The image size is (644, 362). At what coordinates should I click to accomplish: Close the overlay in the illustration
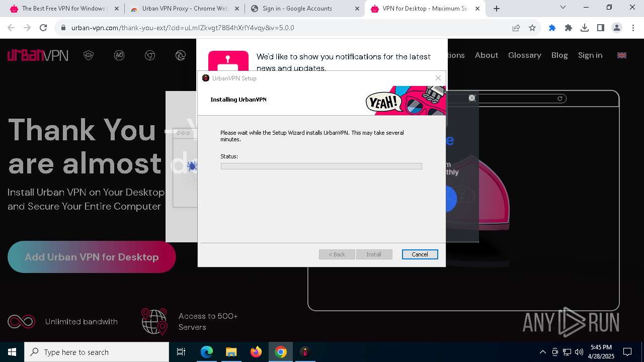pyautogui.click(x=472, y=98)
